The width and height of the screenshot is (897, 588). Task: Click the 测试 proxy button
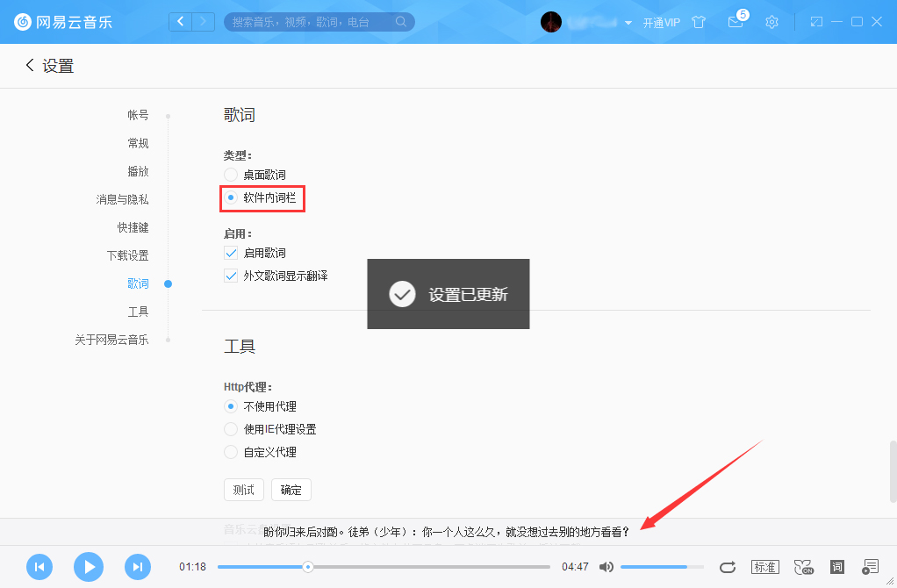(243, 490)
